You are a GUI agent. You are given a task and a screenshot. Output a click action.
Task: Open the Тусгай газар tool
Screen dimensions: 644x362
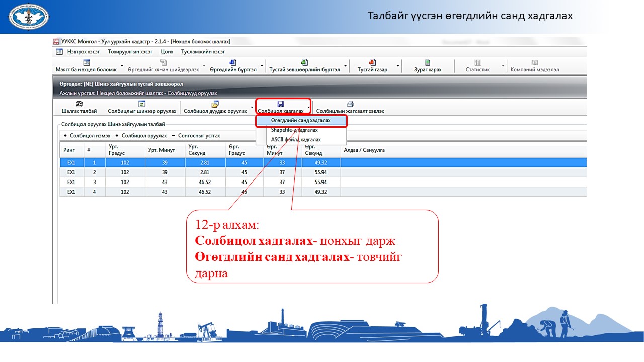coord(372,63)
